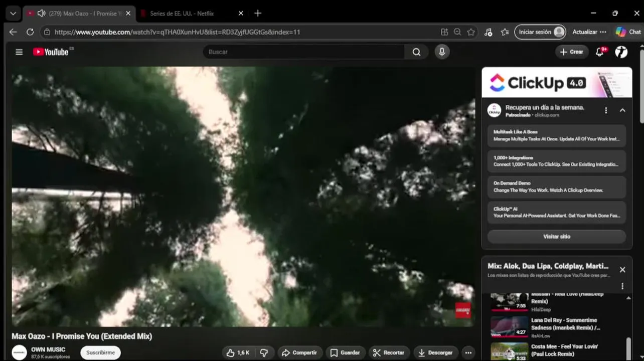This screenshot has height=361, width=644.
Task: Open a new browser tab
Action: (258, 13)
